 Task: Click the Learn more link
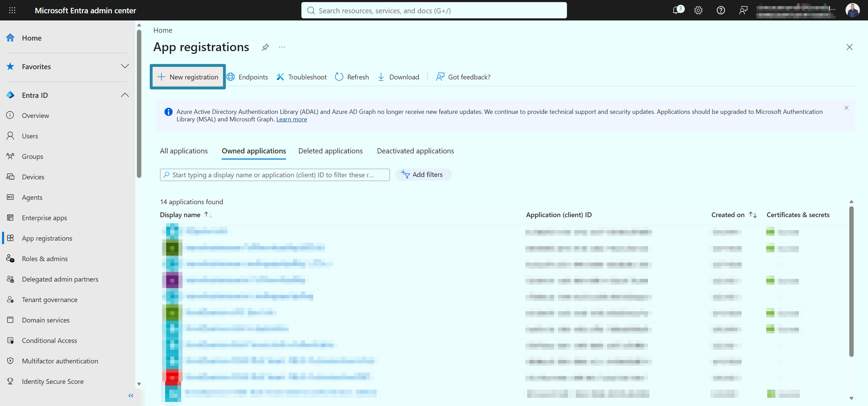(x=291, y=119)
